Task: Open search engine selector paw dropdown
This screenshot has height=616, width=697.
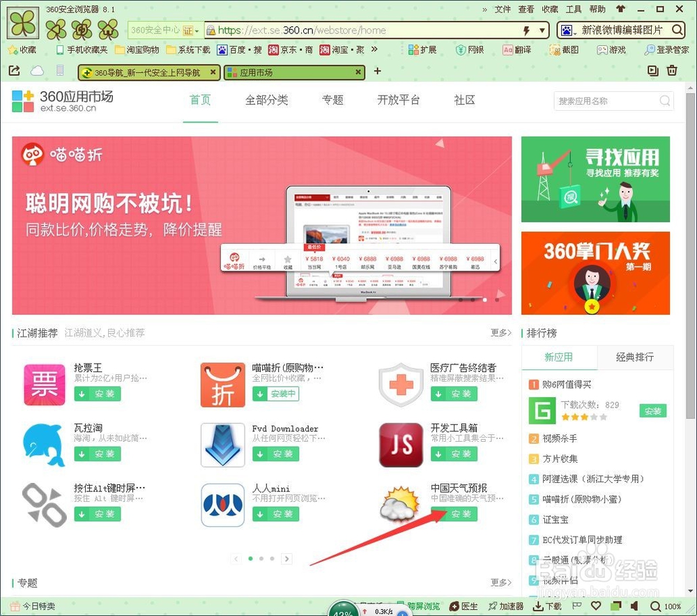Action: tap(567, 31)
